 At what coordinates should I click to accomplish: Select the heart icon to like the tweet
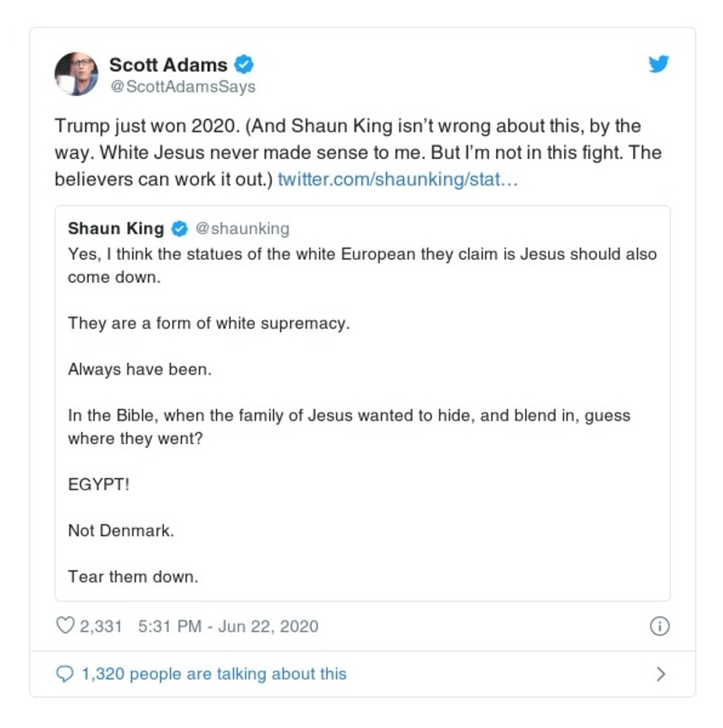pyautogui.click(x=64, y=625)
